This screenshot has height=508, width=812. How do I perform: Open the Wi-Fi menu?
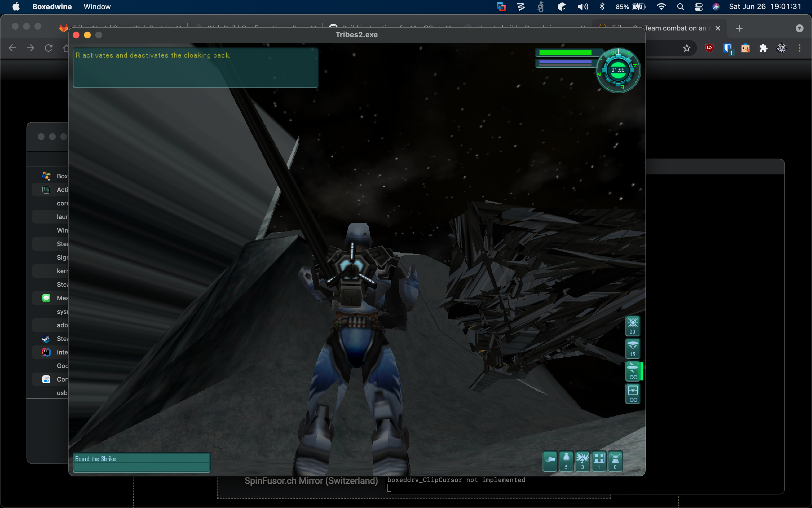pyautogui.click(x=661, y=7)
